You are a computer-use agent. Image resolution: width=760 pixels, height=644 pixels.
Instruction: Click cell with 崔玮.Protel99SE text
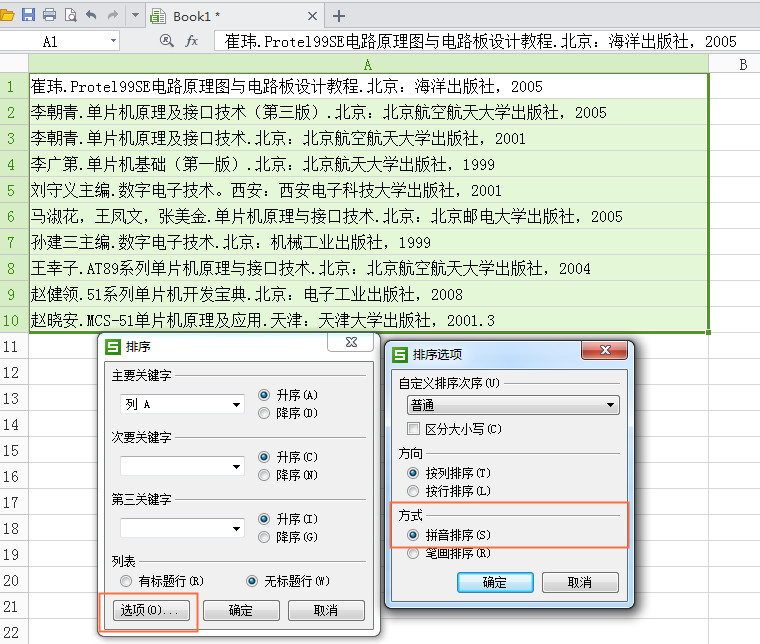click(x=368, y=87)
